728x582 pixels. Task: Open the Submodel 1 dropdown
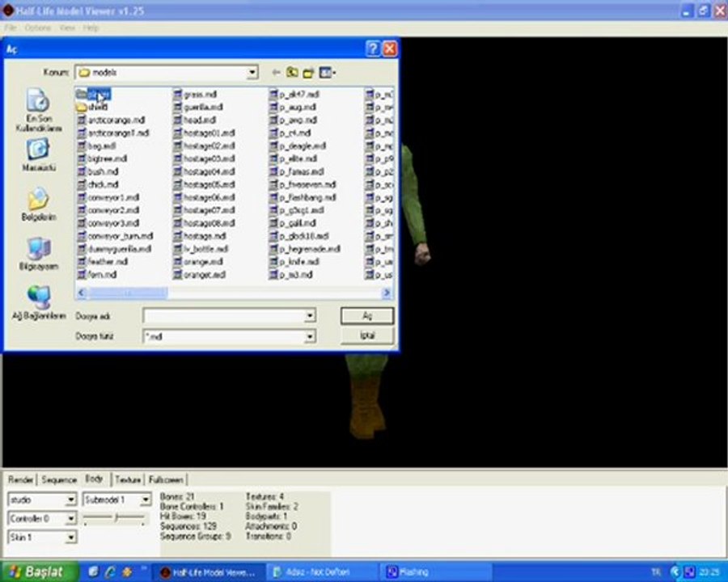click(146, 500)
